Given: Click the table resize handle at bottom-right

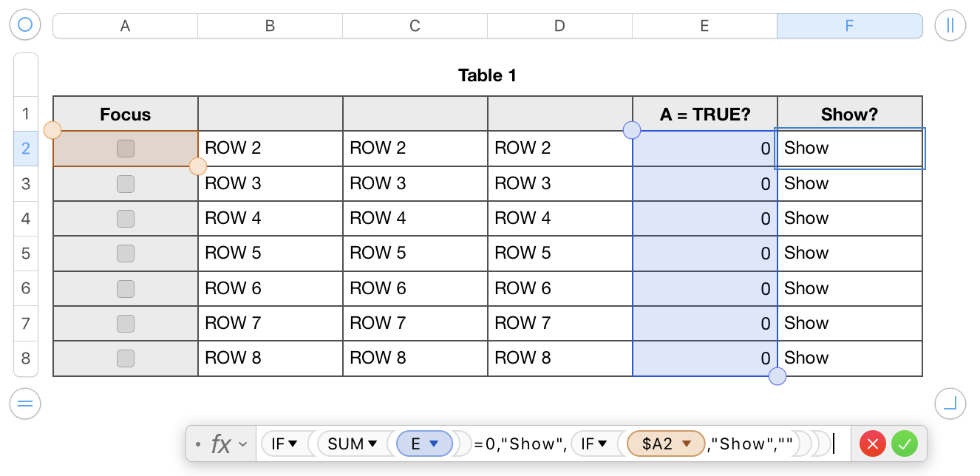Looking at the screenshot, I should tap(950, 404).
